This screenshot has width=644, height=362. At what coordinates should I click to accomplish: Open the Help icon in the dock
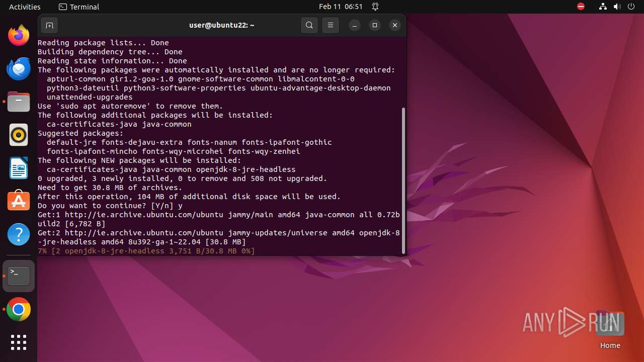coord(19,234)
